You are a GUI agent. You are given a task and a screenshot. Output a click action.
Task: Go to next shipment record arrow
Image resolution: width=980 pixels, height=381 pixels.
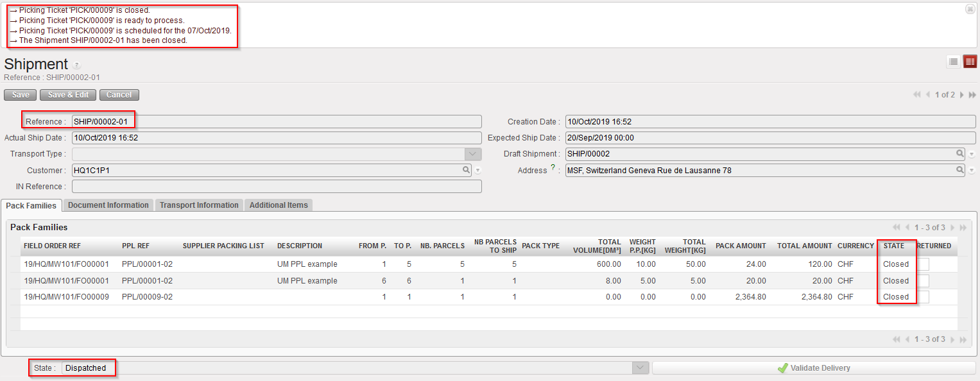tap(961, 95)
